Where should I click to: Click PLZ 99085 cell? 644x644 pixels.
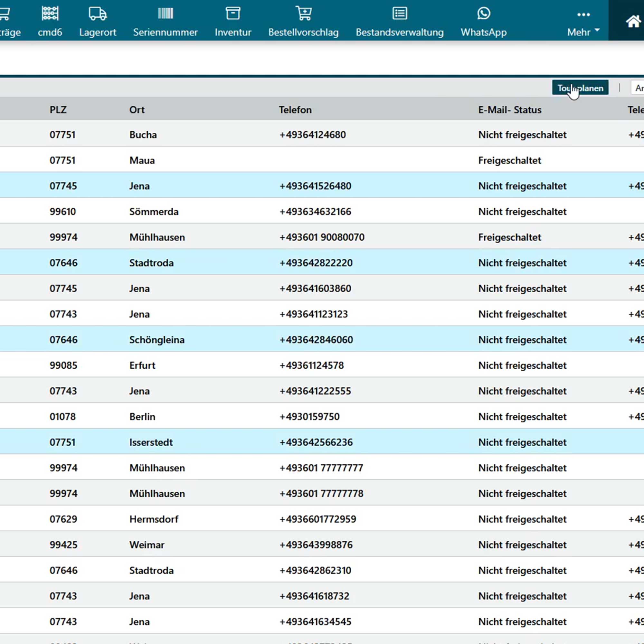[63, 365]
